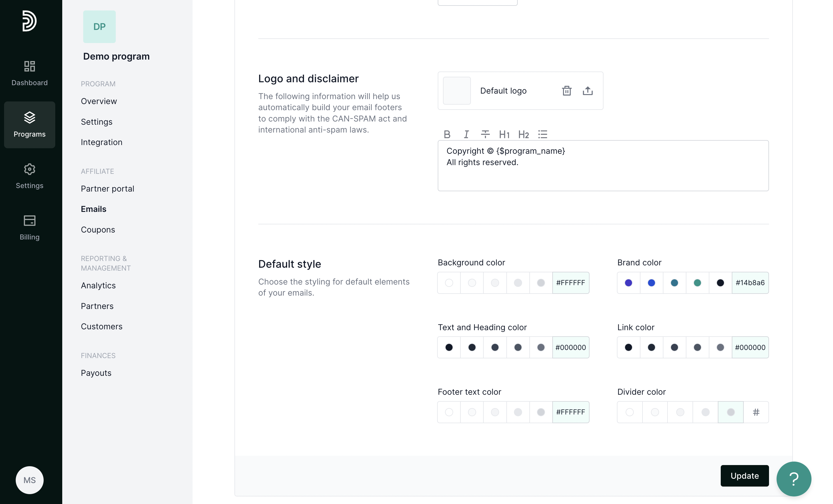Viewport: 833px width, 504px height.
Task: Toggle bold formatting in disclaimer editor
Action: pyautogui.click(x=447, y=134)
